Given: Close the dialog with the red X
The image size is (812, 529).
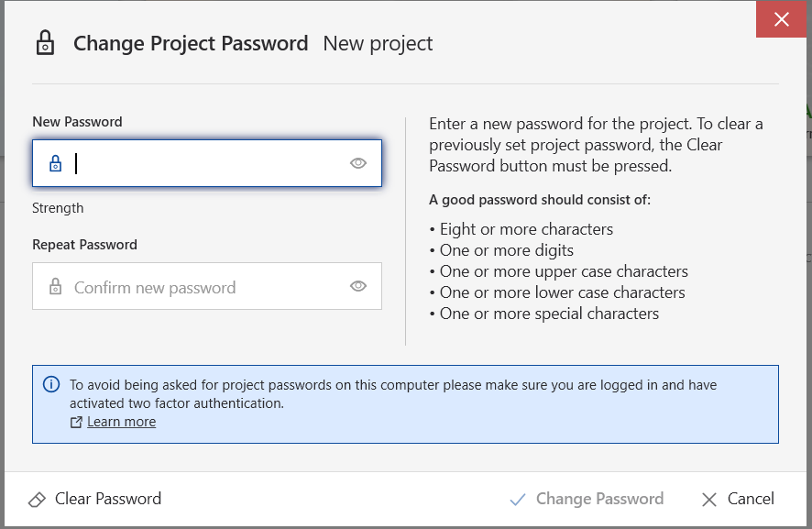Looking at the screenshot, I should [x=781, y=19].
